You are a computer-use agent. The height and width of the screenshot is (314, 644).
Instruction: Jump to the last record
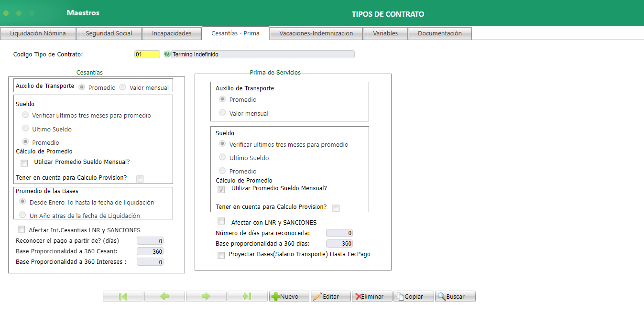(x=248, y=296)
